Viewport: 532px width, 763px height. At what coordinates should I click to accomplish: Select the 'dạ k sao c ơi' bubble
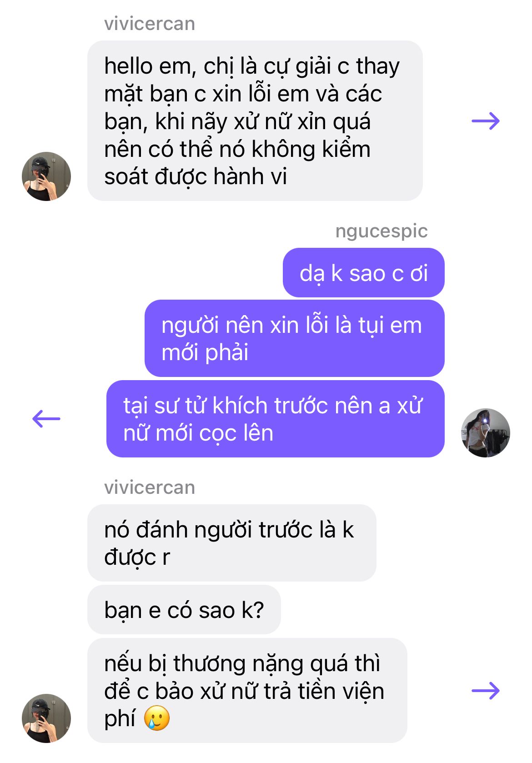pos(364,273)
